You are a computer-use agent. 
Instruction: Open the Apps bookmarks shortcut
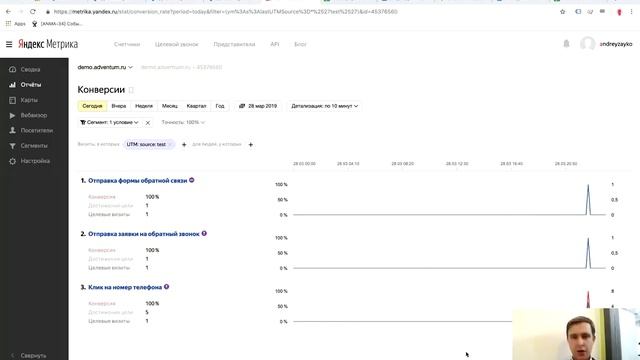[x=16, y=24]
